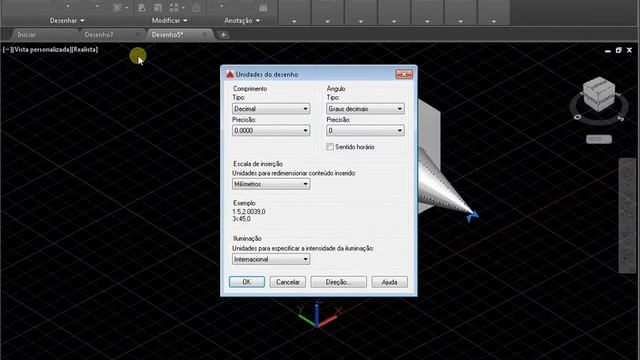Open the Vista personalizada view control
The height and width of the screenshot is (360, 640).
coord(41,49)
